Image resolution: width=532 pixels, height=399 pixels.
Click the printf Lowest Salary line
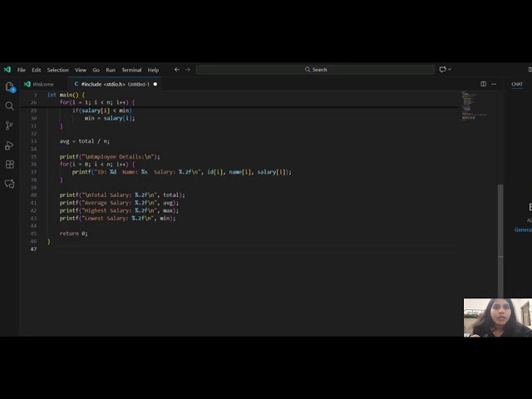(118, 218)
